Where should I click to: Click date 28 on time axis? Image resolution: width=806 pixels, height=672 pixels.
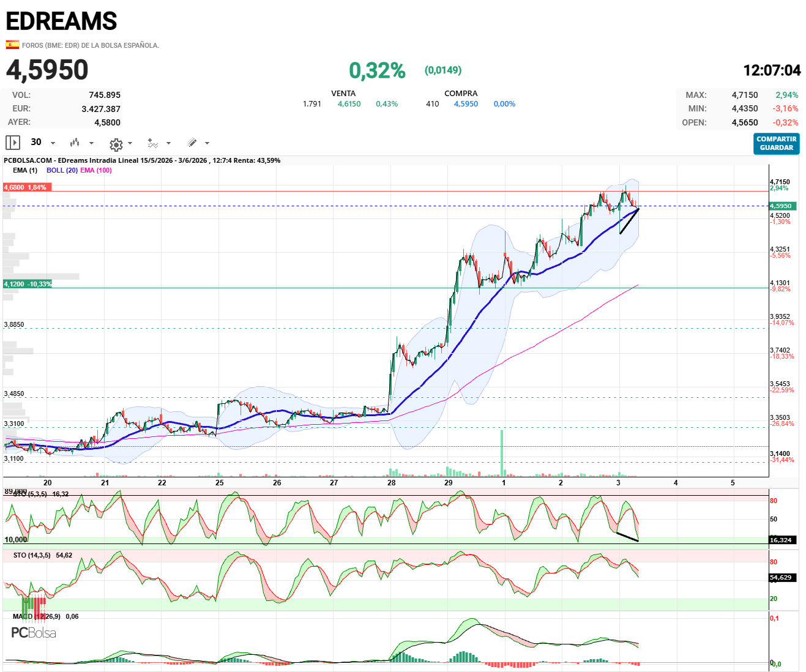[391, 483]
